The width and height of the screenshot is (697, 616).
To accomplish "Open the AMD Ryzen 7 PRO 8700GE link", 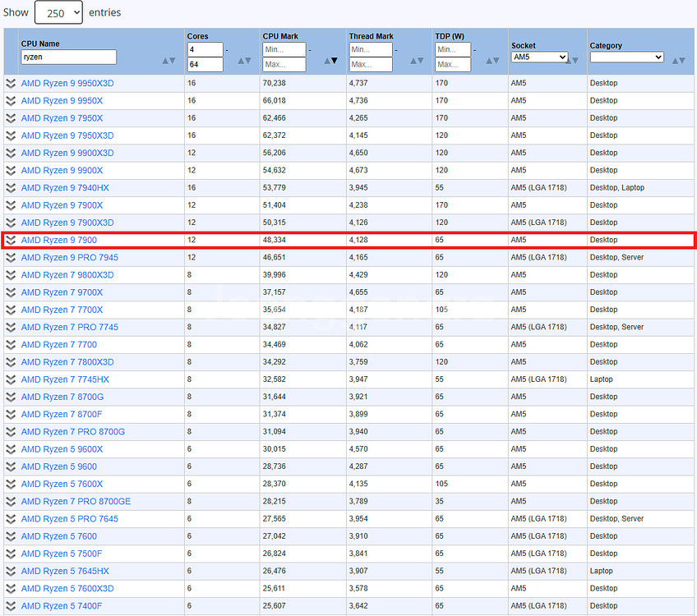I will 76,501.
